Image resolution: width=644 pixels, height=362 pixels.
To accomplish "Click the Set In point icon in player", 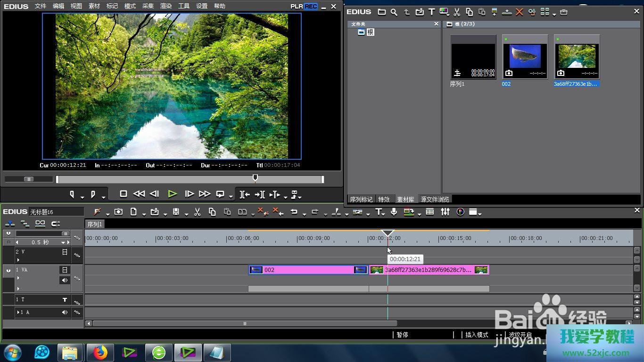I will pyautogui.click(x=72, y=194).
